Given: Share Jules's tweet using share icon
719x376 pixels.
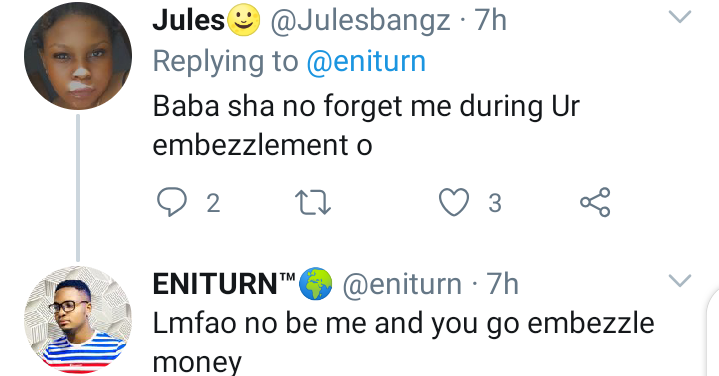Looking at the screenshot, I should [595, 202].
